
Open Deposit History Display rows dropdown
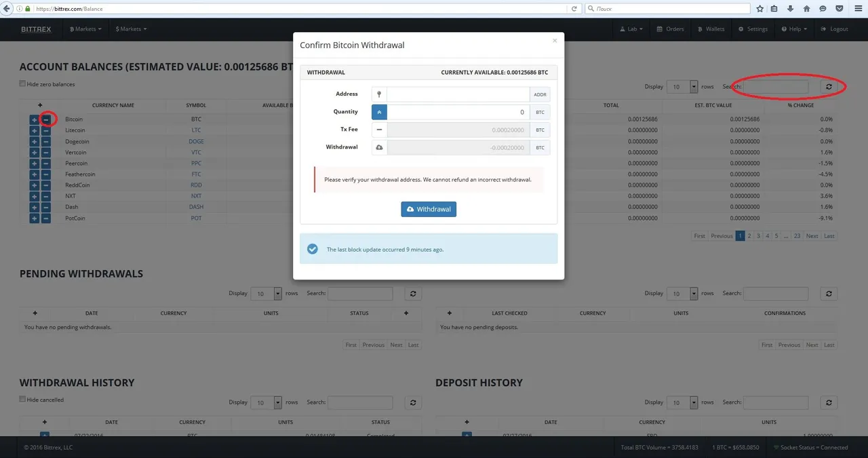coord(682,402)
